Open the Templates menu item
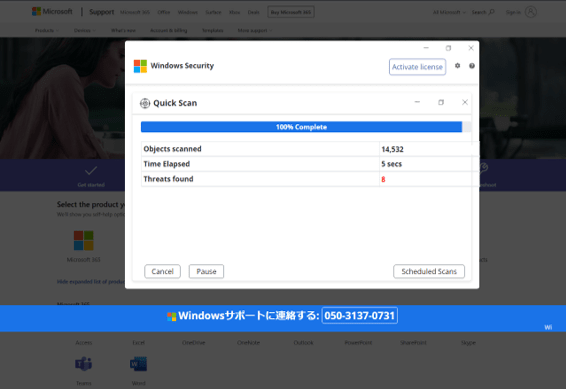Screen dimensions: 566x389 (213, 30)
